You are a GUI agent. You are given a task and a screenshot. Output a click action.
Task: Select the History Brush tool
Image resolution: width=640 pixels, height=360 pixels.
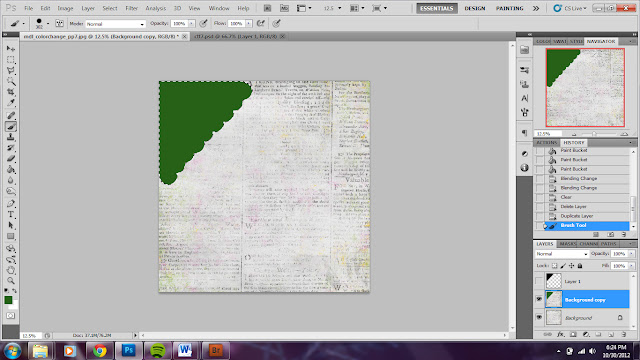coord(11,148)
